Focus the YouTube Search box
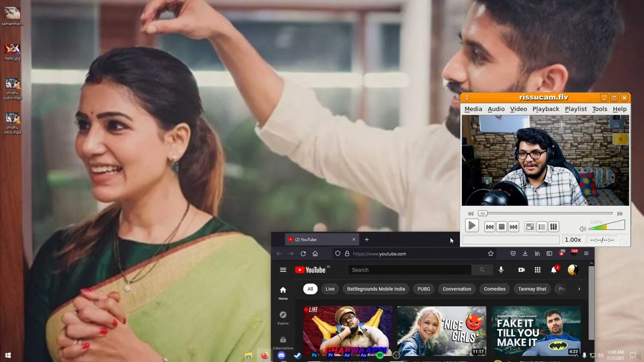 (410, 270)
